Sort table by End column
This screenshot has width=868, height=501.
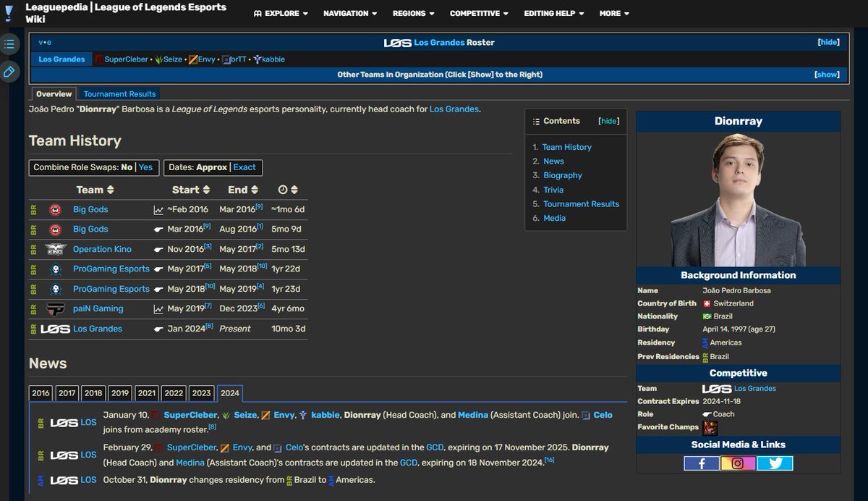(243, 190)
